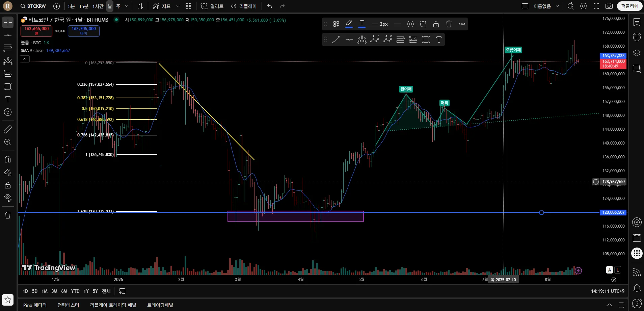Open the indicator templates dropdown arrow
The width and height of the screenshot is (644, 311).
(178, 6)
